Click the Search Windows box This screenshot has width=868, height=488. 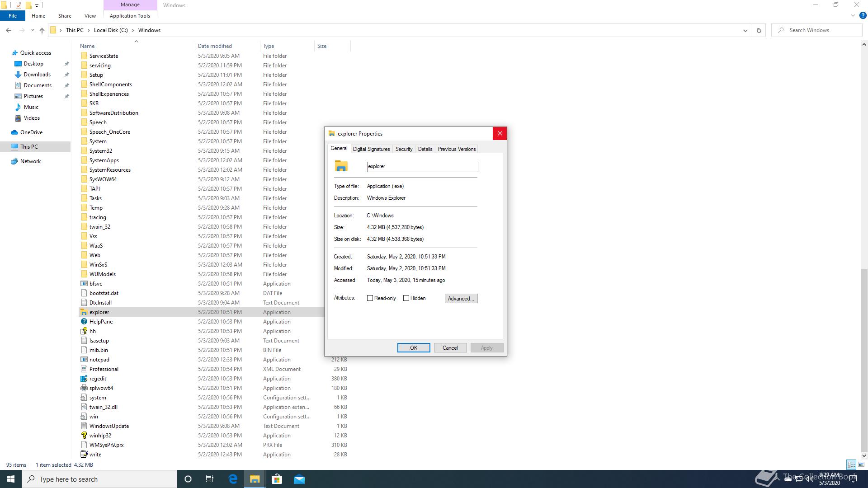[817, 30]
